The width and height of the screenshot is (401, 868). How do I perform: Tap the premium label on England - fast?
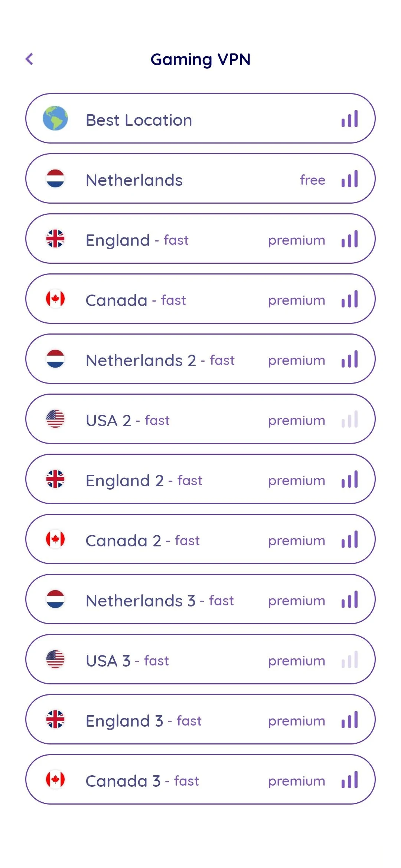pyautogui.click(x=297, y=240)
